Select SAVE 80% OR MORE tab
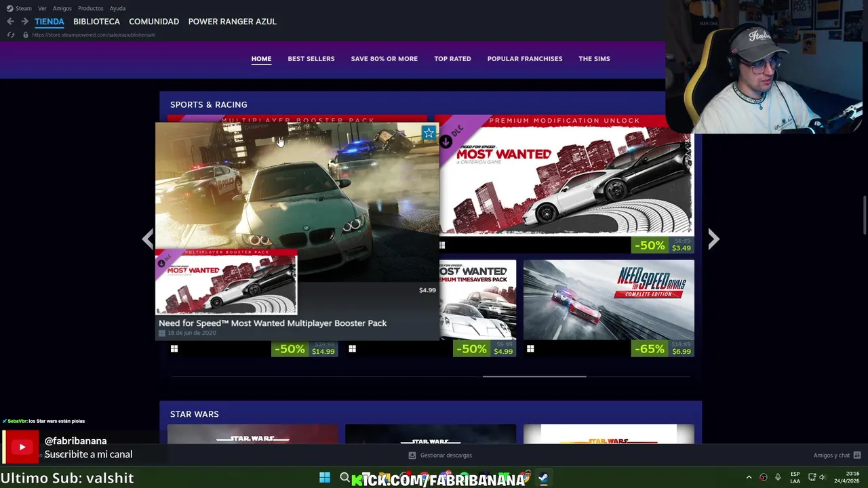Screen dimensions: 868x488 click(x=384, y=59)
